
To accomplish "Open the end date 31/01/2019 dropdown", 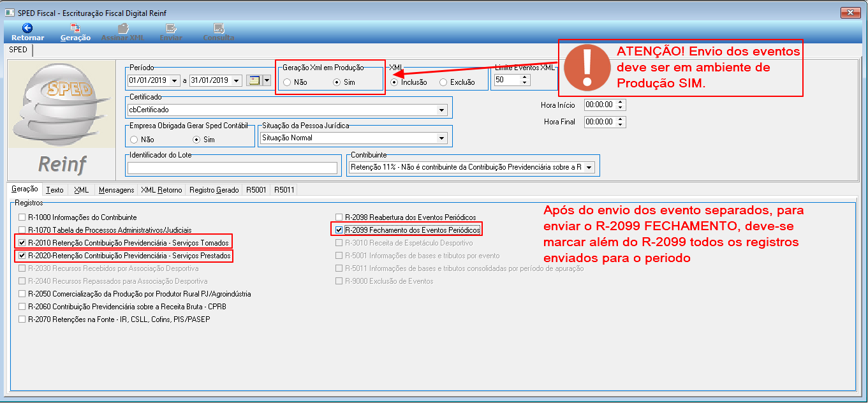I will pos(237,80).
